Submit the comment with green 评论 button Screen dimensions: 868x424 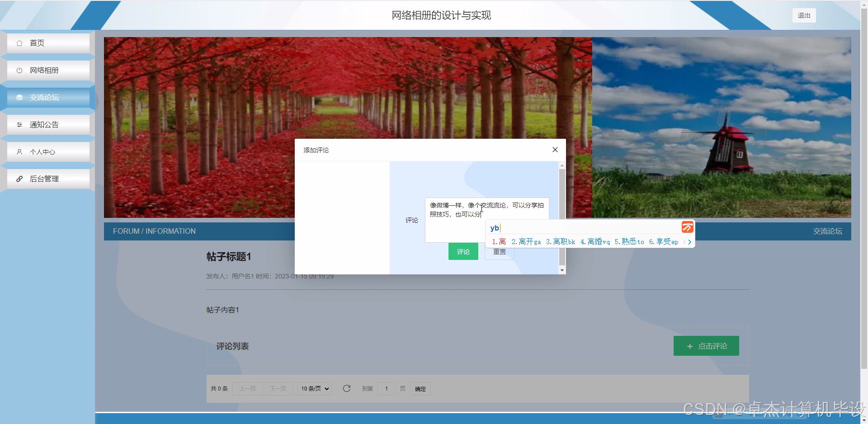[463, 252]
